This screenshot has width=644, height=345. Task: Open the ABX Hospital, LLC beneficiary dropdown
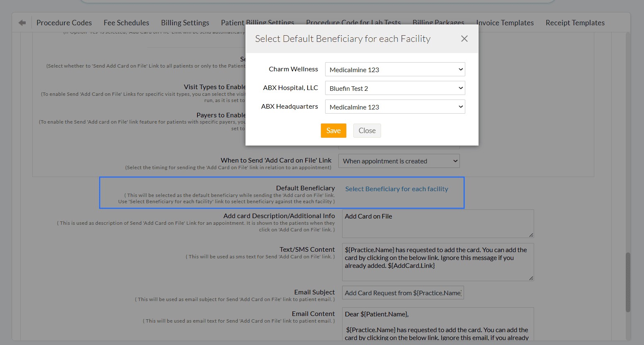395,88
